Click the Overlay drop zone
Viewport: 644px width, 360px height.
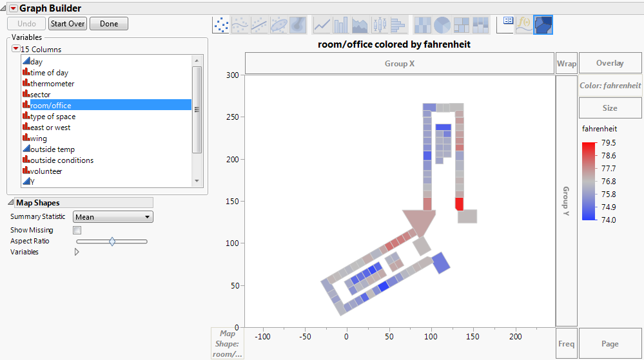coord(610,63)
